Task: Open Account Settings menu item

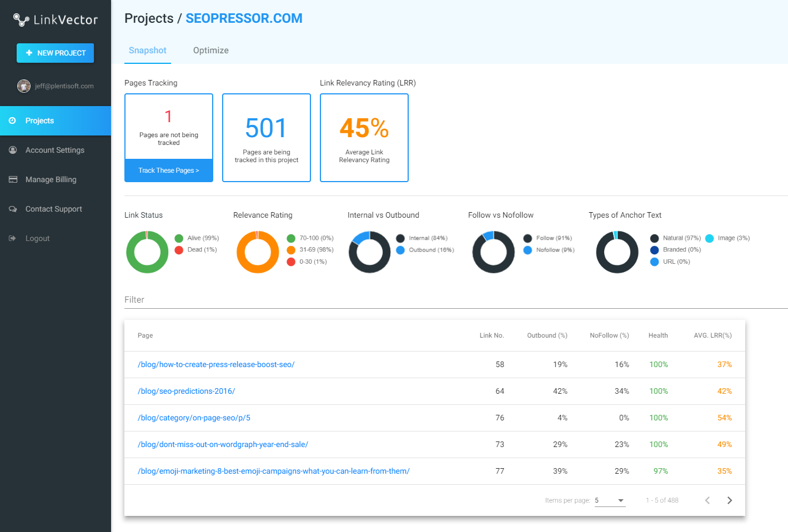Action: tap(56, 150)
